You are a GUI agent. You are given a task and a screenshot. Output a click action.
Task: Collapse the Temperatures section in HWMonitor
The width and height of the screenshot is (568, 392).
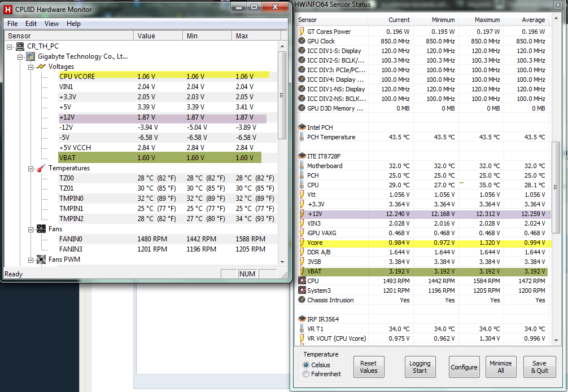pyautogui.click(x=31, y=169)
